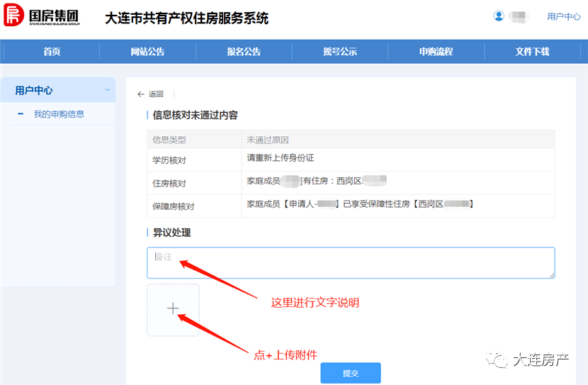588x385 pixels.
Task: Click the 用户中心 sidebar title
Action: click(34, 91)
